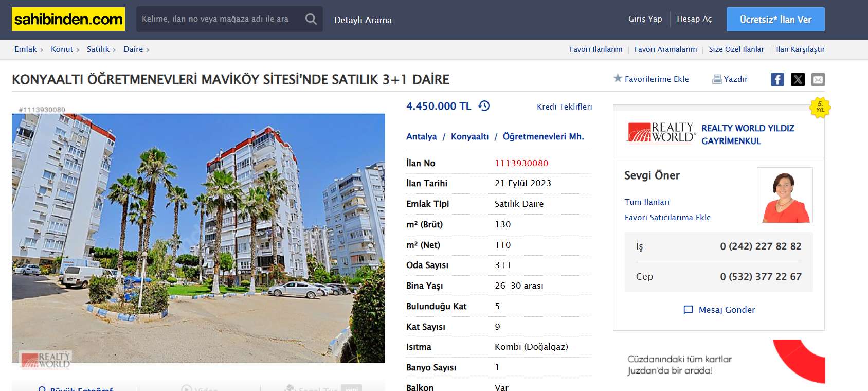Share the listing on Facebook
Image resolution: width=868 pixels, height=391 pixels.
[x=777, y=79]
